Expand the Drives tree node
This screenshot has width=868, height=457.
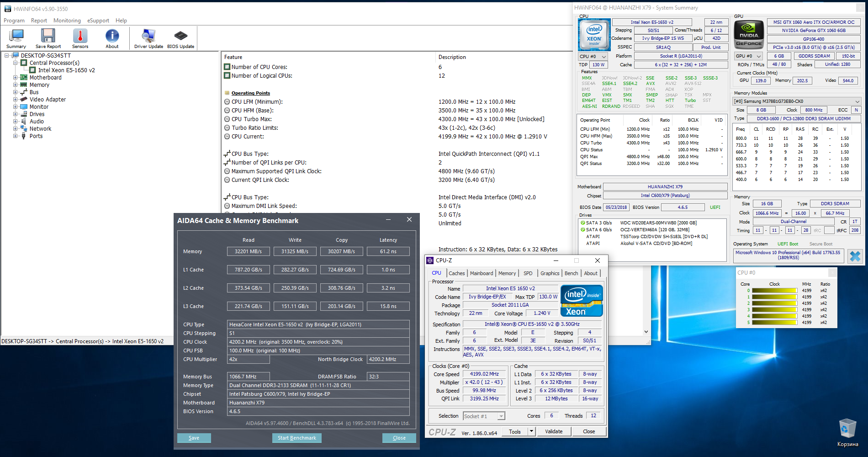(x=15, y=114)
